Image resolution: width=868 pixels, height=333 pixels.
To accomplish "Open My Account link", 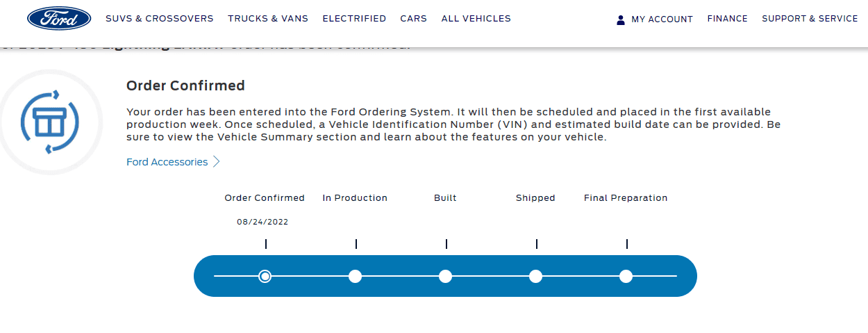I will pos(662,19).
